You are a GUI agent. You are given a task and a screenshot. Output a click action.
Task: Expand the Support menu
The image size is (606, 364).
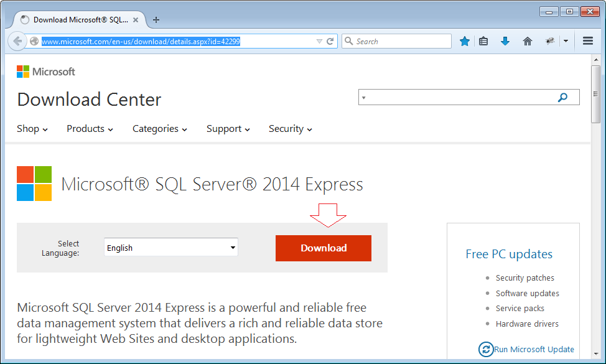pyautogui.click(x=228, y=129)
